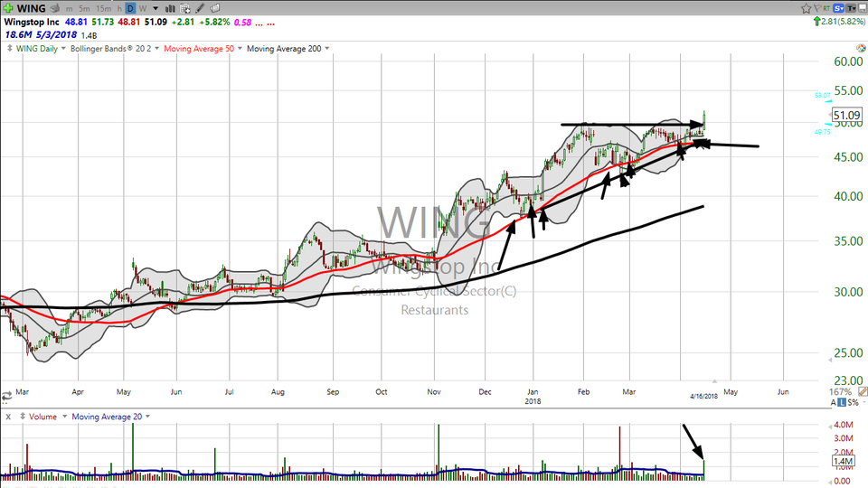The image size is (868, 488).
Task: Open Moving Average 200 dropdown
Action: coord(327,49)
